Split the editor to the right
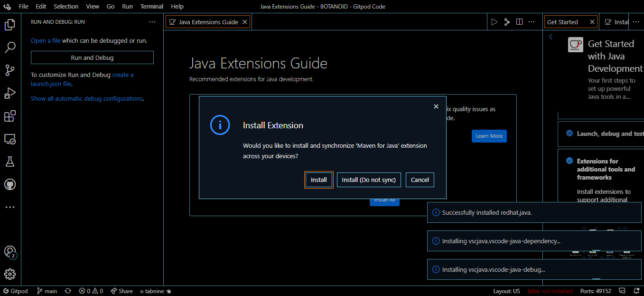Screen dimensions: 644x296 point(519,22)
